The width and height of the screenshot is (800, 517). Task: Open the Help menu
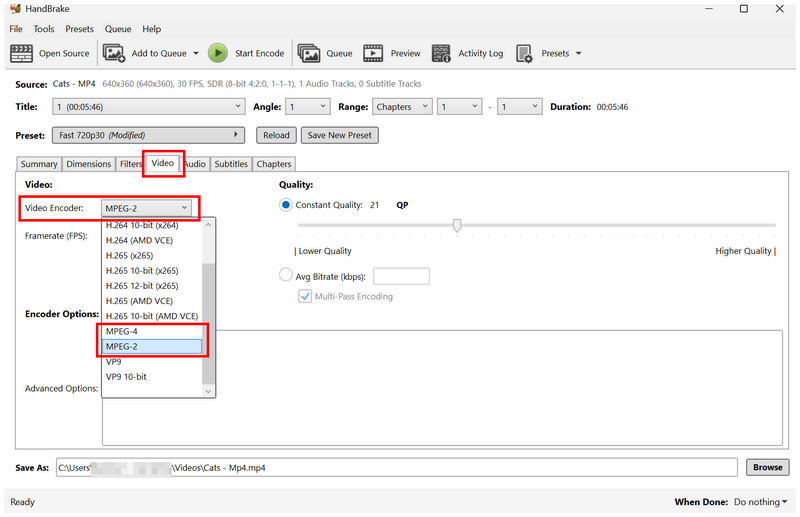coord(152,29)
